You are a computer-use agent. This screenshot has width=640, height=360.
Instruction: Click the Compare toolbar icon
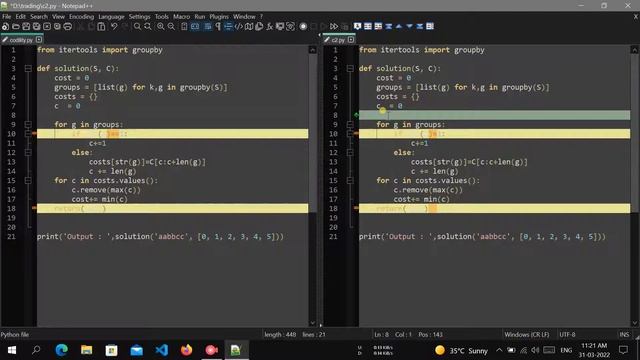tap(368, 27)
